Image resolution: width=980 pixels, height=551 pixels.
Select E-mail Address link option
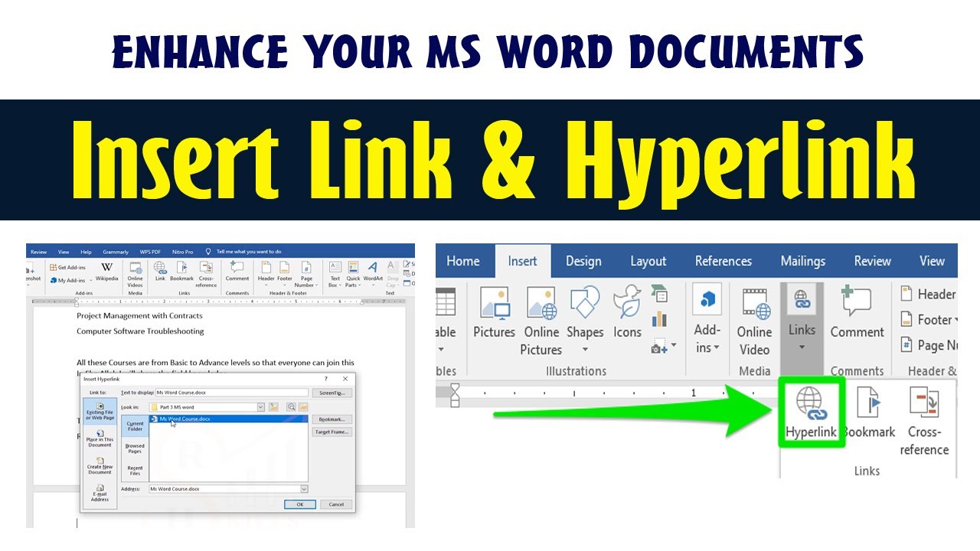[100, 494]
